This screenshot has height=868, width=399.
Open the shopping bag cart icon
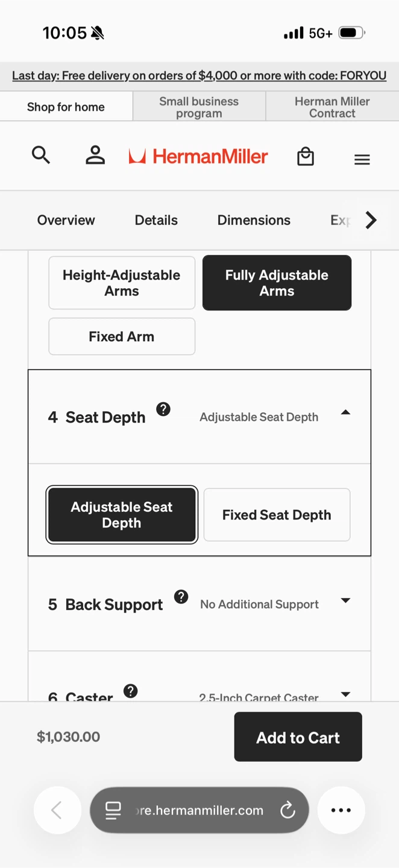pos(306,156)
